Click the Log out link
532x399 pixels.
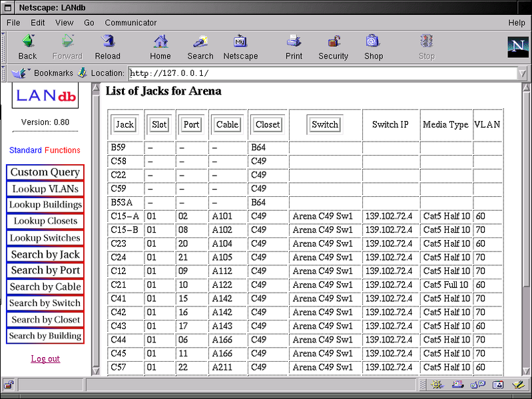click(45, 358)
